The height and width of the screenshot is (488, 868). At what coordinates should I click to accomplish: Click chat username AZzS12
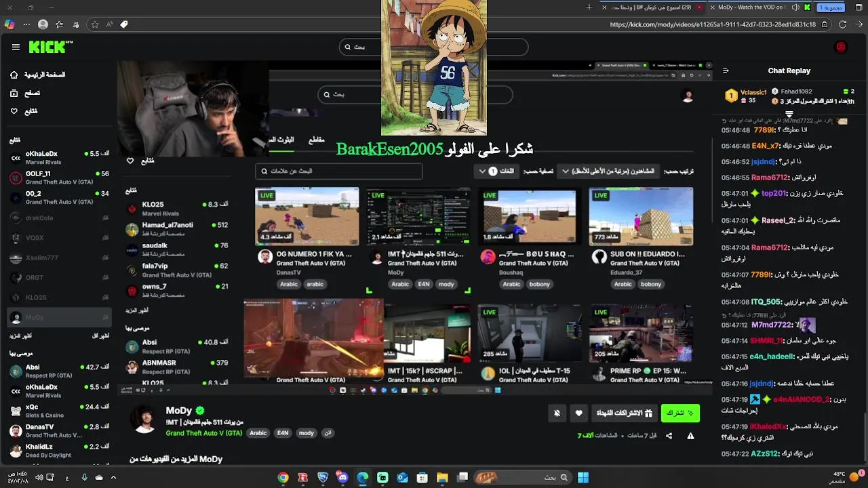click(764, 453)
